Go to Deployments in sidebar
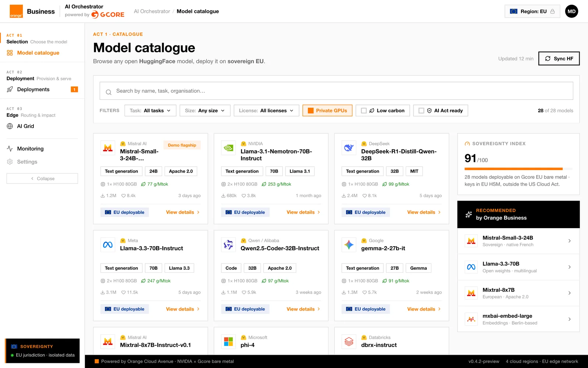This screenshot has height=368, width=588. click(33, 89)
